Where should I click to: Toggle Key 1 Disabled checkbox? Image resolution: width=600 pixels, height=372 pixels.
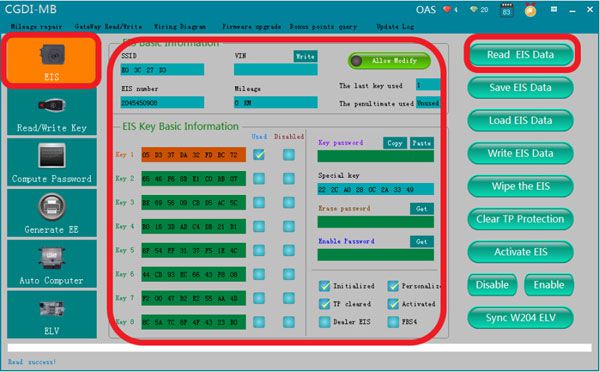pyautogui.click(x=289, y=155)
